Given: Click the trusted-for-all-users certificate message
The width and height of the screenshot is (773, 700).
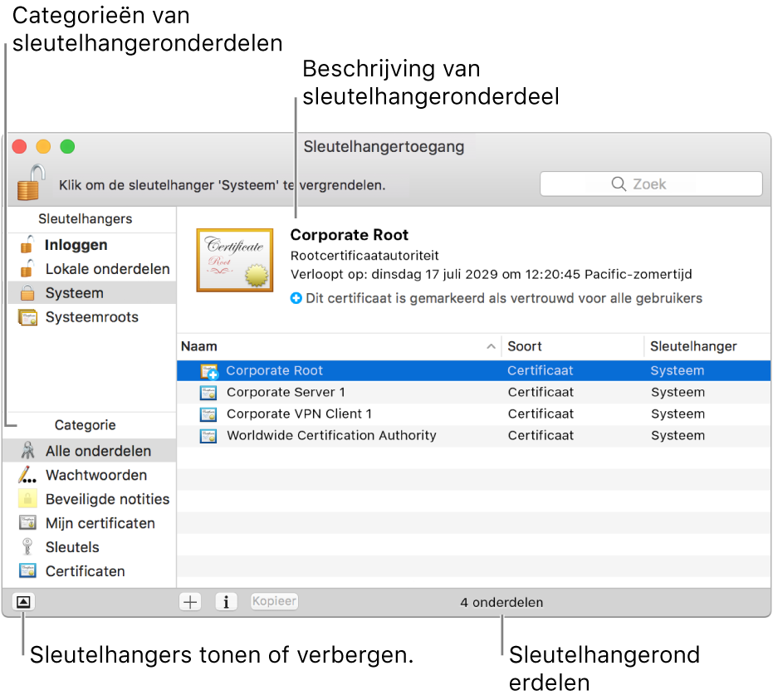Looking at the screenshot, I should (x=504, y=298).
